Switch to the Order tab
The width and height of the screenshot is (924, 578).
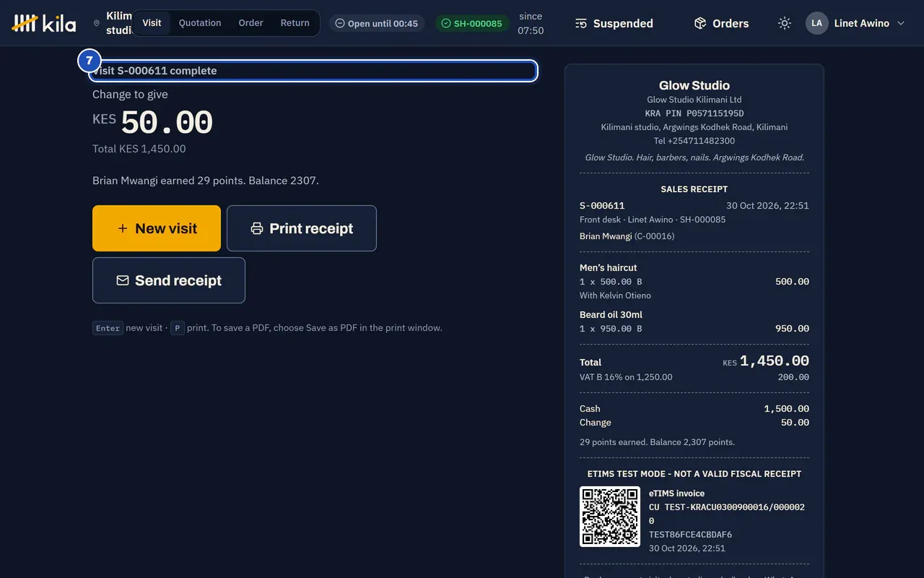point(250,23)
